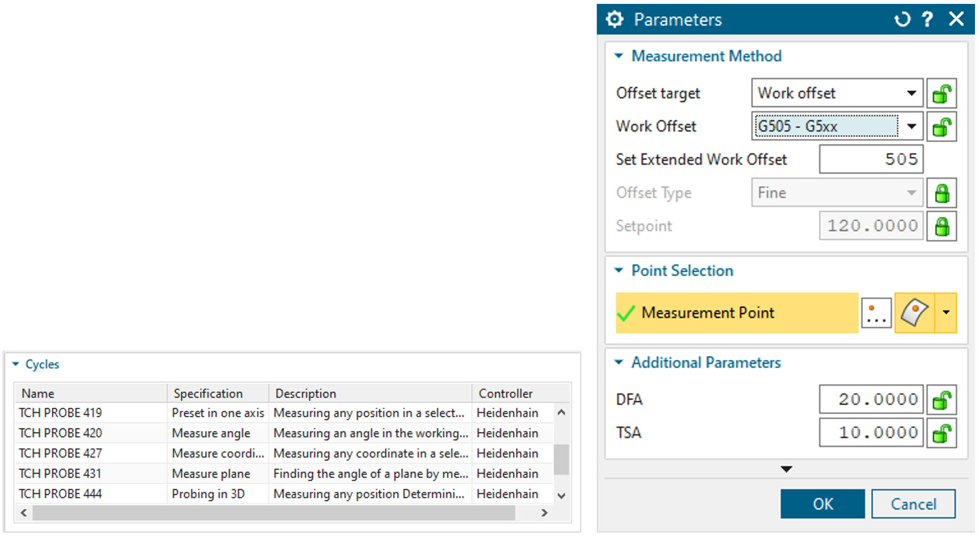Screen dimensions: 980x537
Task: Open the Help question mark icon
Action: point(927,19)
